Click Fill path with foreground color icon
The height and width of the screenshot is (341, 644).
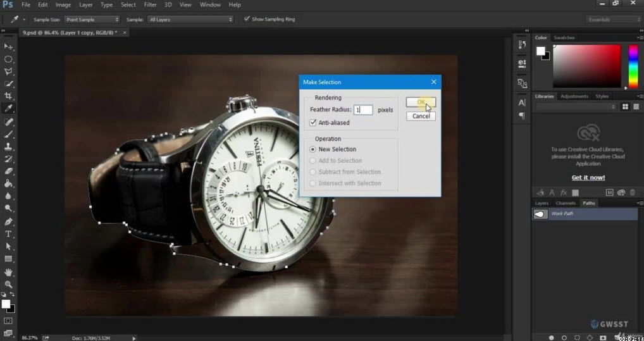[x=551, y=338]
